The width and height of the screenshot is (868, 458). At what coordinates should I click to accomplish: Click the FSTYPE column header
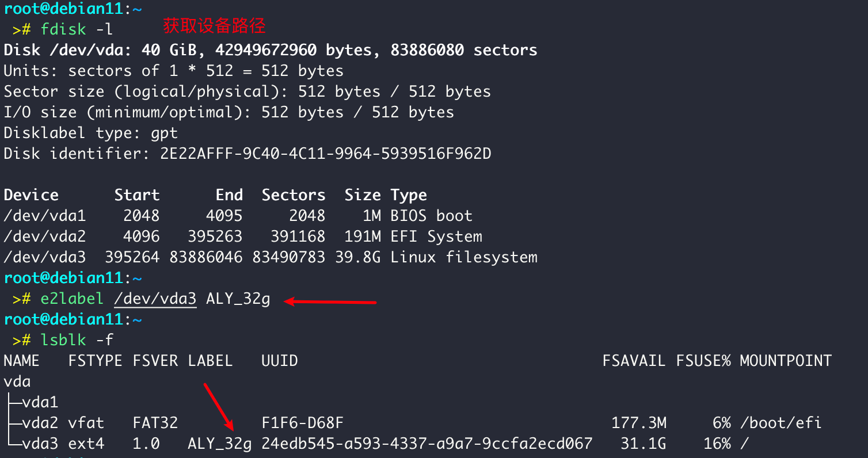point(95,361)
